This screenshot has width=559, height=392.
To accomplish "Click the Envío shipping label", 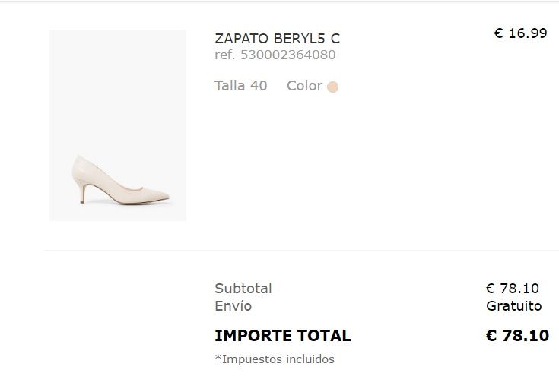I will point(233,306).
